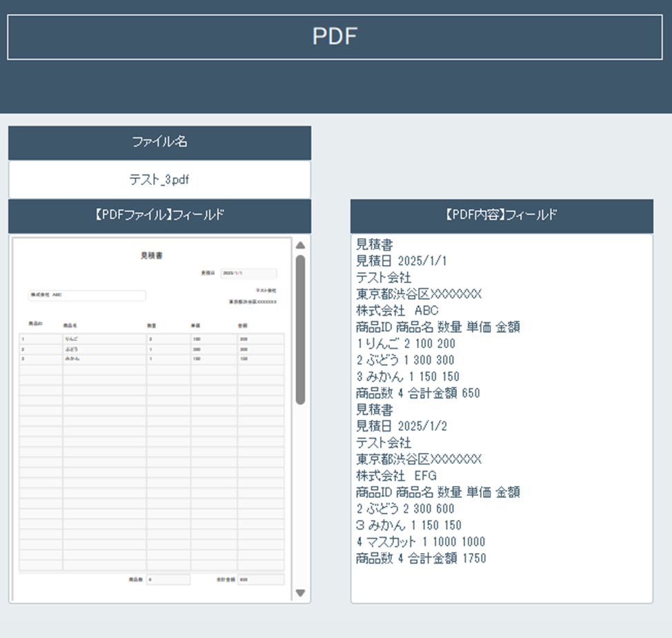Click the 商品数 field at preview bottom
672x638 pixels.
pos(168,579)
